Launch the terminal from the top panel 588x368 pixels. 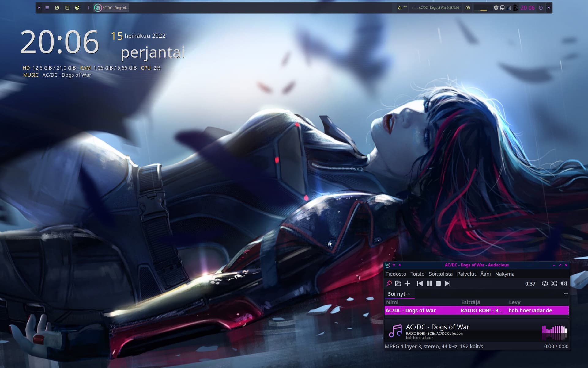67,8
